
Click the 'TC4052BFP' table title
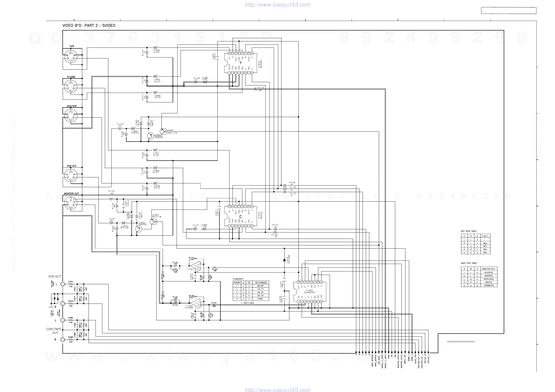[238, 279]
